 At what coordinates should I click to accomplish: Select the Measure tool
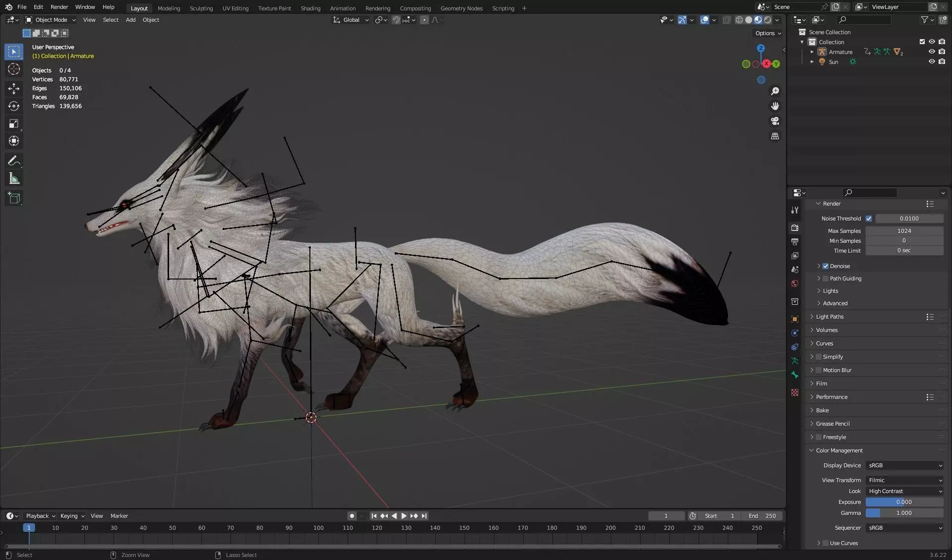click(x=14, y=178)
